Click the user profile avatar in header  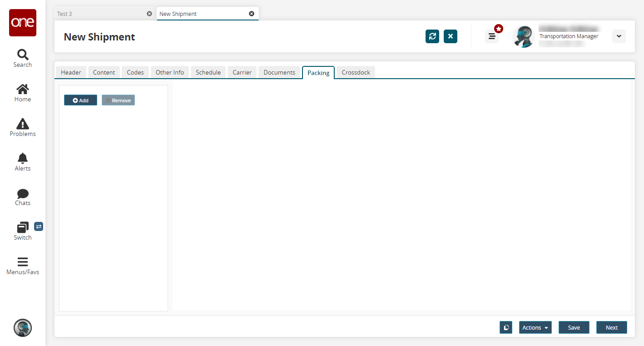(524, 36)
